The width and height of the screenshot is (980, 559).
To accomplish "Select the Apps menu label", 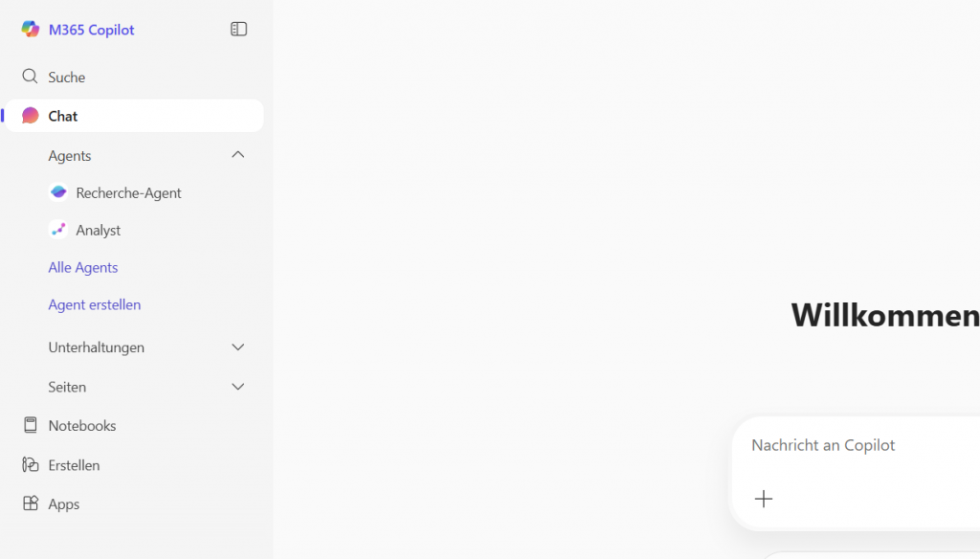I will (64, 504).
